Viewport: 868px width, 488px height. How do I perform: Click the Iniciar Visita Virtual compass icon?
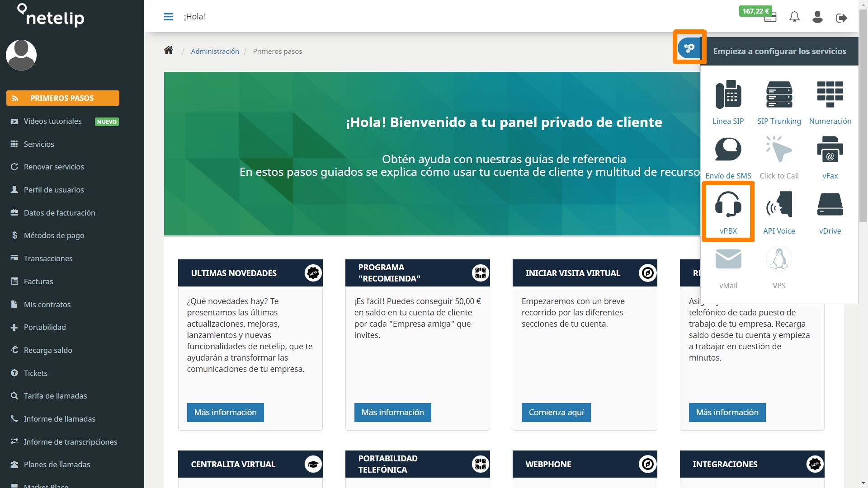pos(647,273)
